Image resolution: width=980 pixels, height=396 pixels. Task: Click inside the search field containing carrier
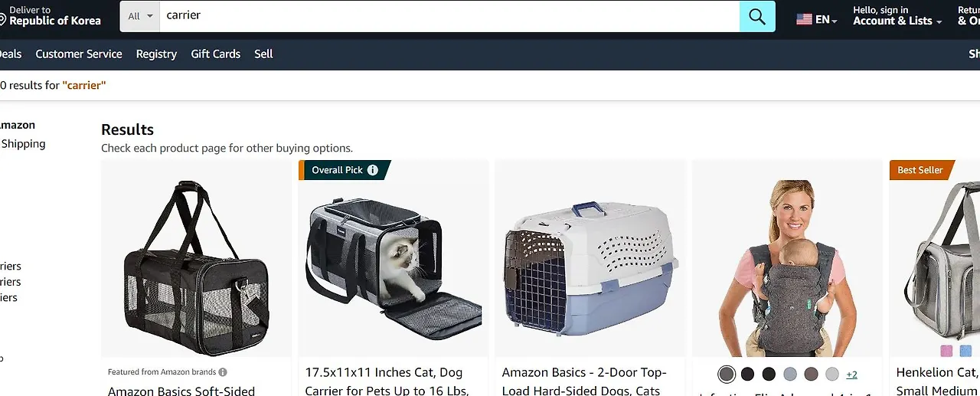tap(449, 16)
